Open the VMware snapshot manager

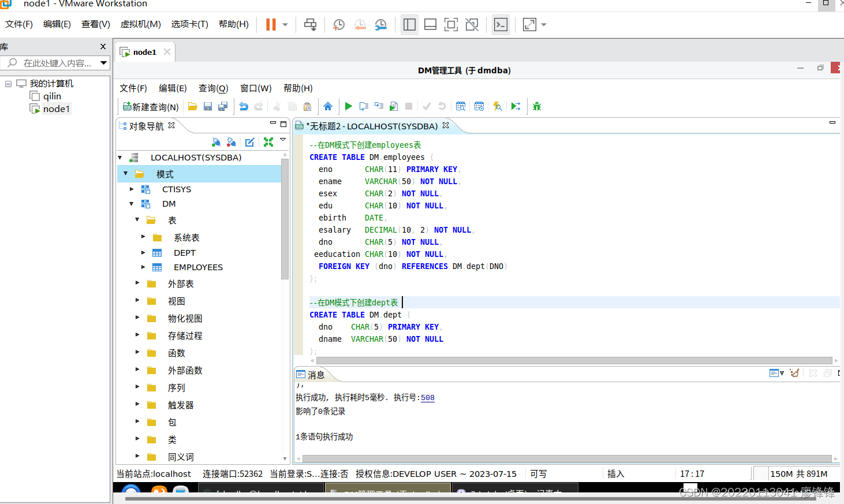[380, 24]
